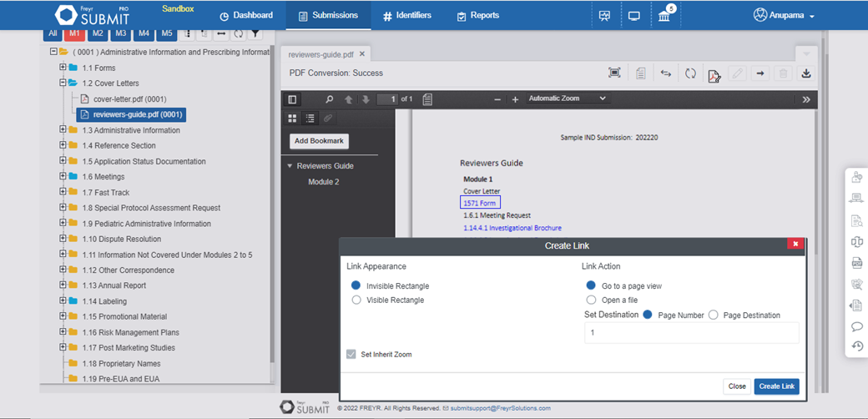Collapse the 1.2 Cover Letters folder
This screenshot has width=868, height=419.
pos(63,83)
